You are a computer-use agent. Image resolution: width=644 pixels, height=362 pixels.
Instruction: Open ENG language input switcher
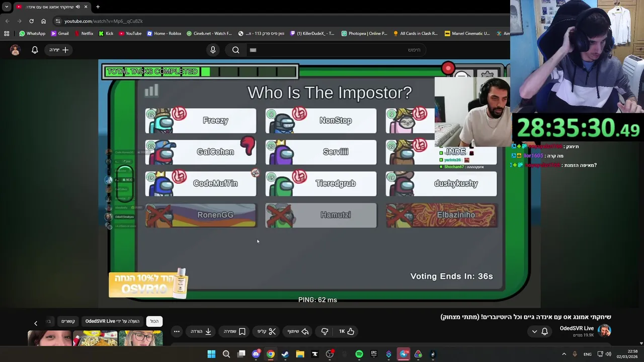point(588,354)
